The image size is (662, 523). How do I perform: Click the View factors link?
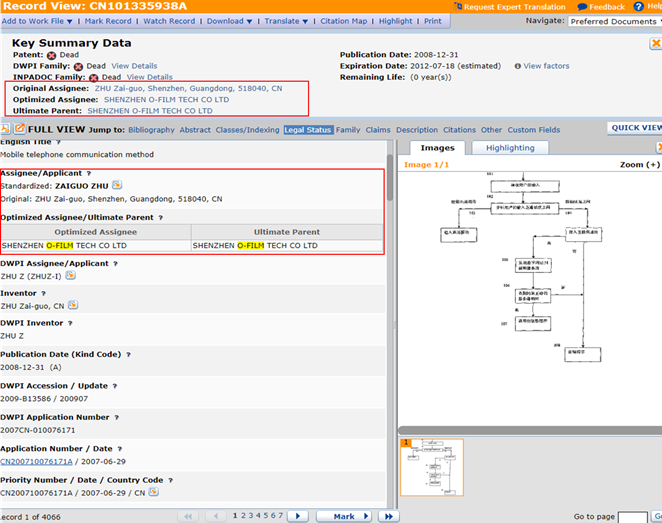point(546,66)
